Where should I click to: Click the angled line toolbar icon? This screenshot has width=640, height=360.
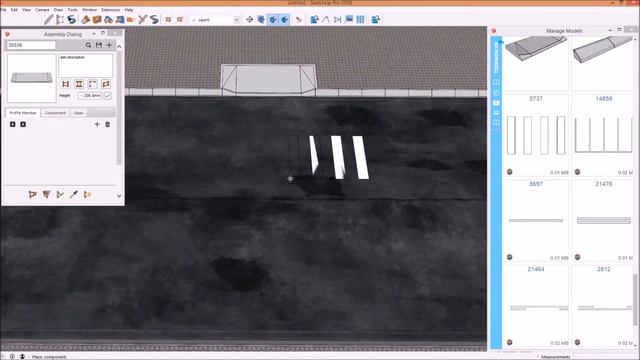tap(326, 19)
